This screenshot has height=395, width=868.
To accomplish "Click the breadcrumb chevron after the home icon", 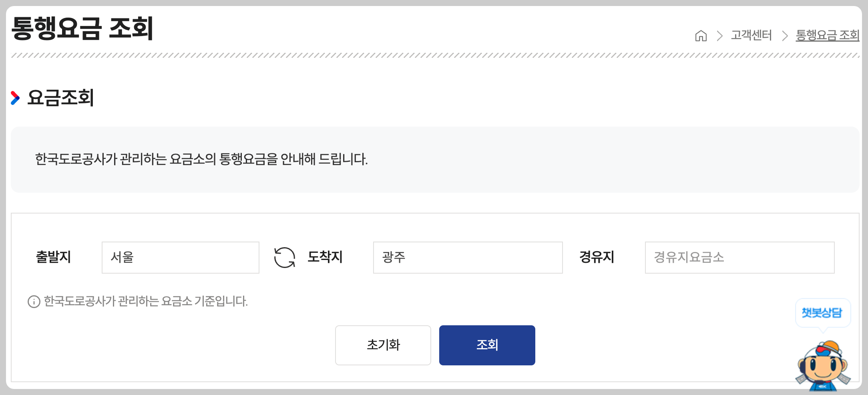I will tap(720, 36).
